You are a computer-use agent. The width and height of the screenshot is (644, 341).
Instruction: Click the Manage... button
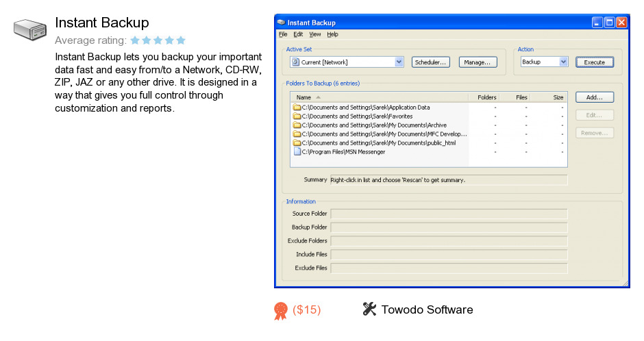coord(478,62)
